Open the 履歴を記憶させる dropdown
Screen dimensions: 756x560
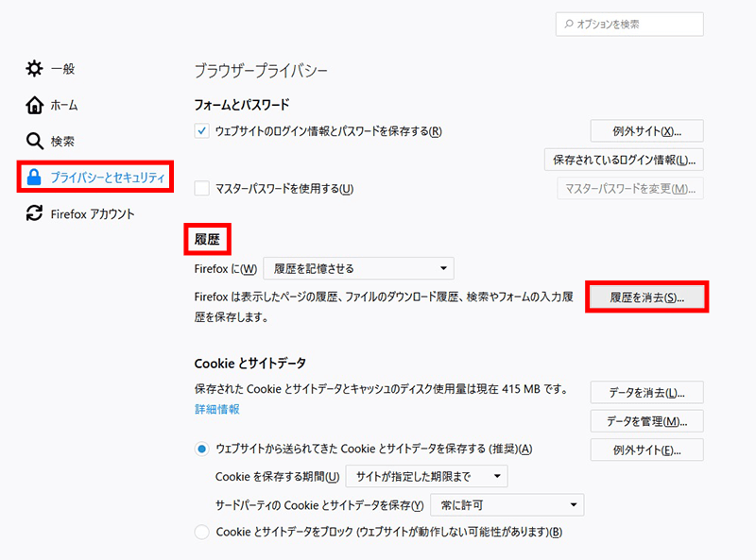pyautogui.click(x=358, y=268)
